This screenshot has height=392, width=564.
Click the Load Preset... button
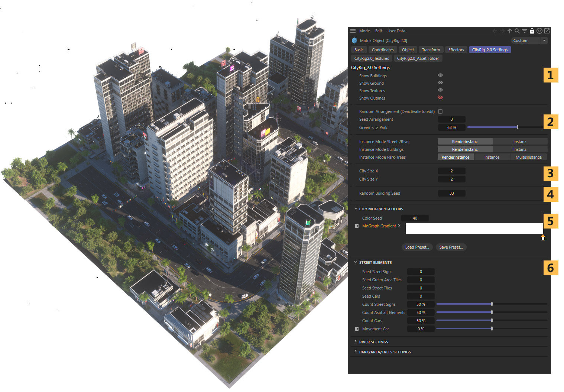(x=417, y=247)
